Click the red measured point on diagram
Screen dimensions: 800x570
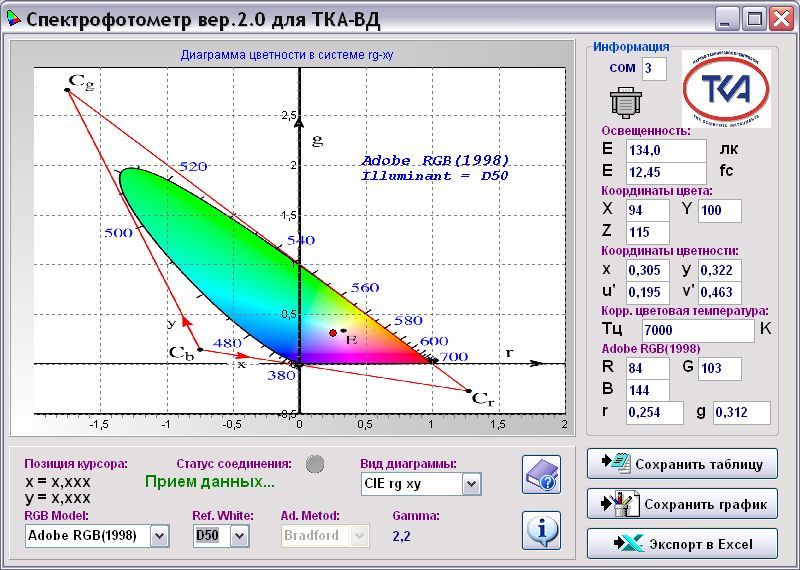coord(333,332)
